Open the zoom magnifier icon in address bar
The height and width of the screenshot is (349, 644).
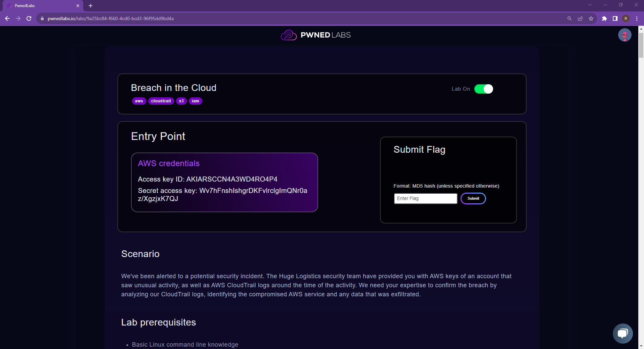[x=570, y=18]
